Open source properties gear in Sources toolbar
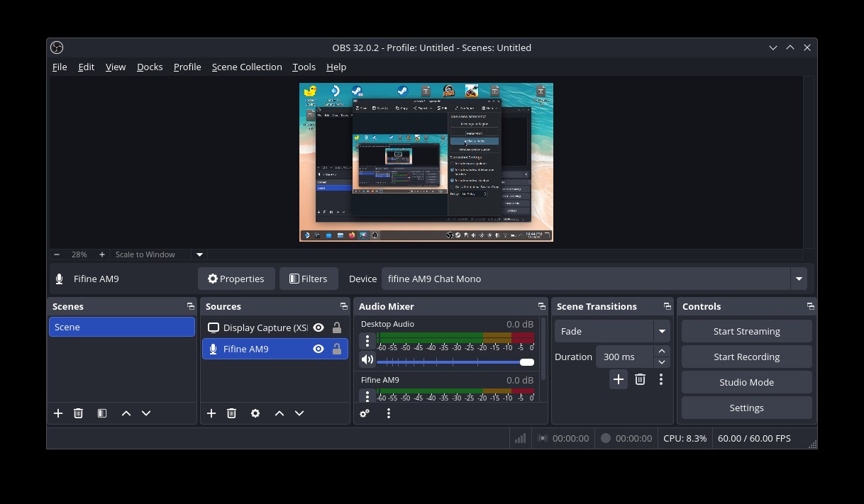This screenshot has width=864, height=504. point(255,413)
